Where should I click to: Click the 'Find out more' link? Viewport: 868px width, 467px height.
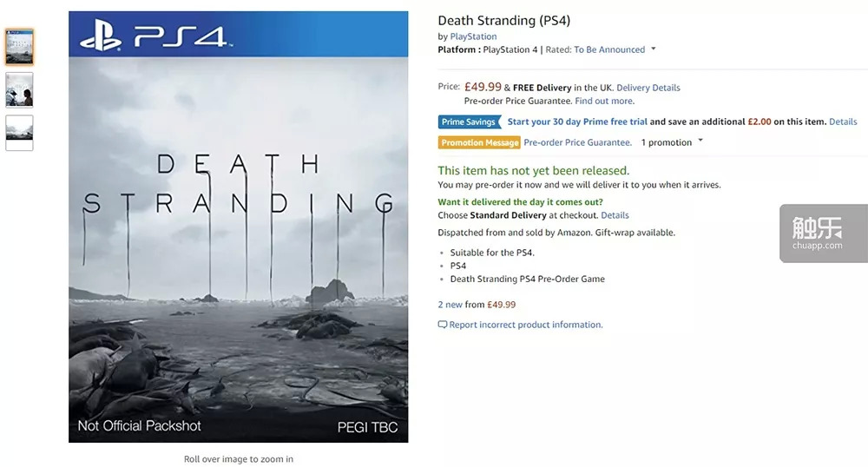[604, 101]
